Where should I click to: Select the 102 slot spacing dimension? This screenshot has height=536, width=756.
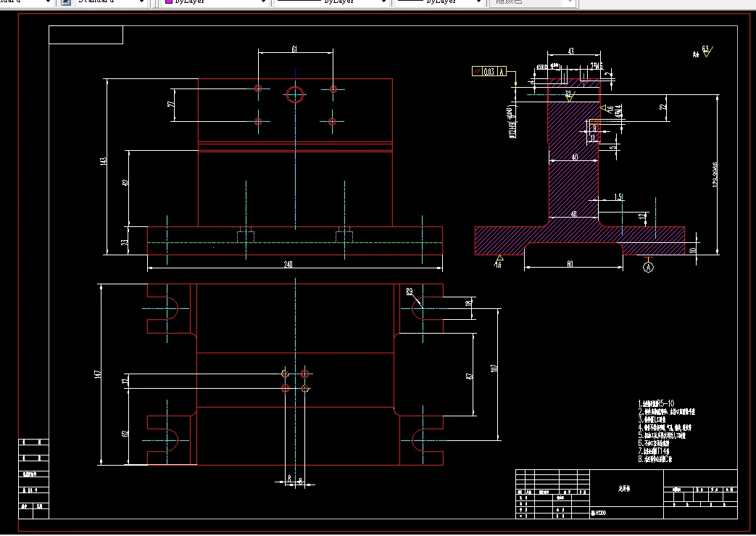point(494,368)
